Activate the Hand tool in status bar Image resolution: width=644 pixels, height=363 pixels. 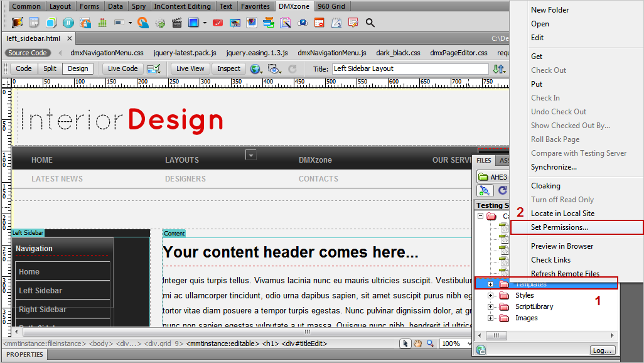pos(417,344)
